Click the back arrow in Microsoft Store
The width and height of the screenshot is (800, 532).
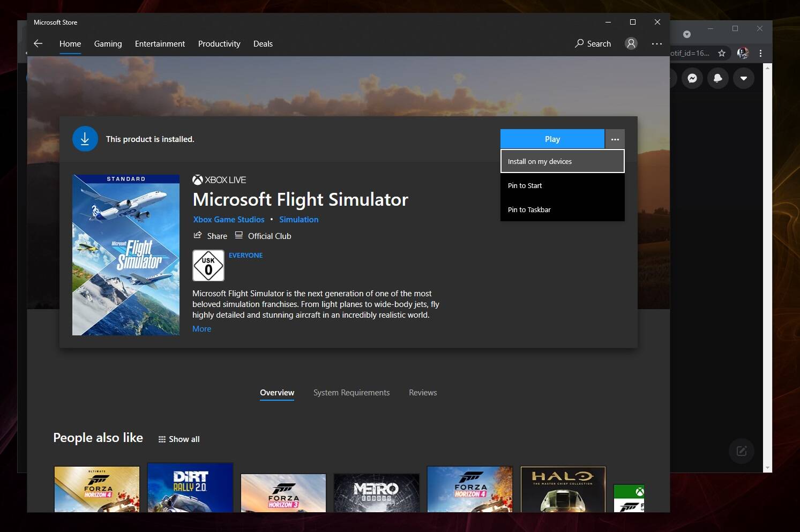click(38, 43)
